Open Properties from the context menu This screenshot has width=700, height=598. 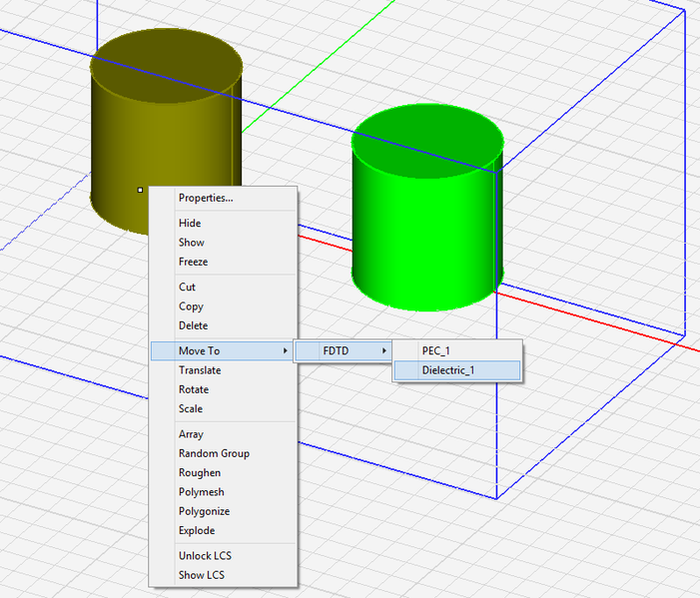[x=205, y=198]
